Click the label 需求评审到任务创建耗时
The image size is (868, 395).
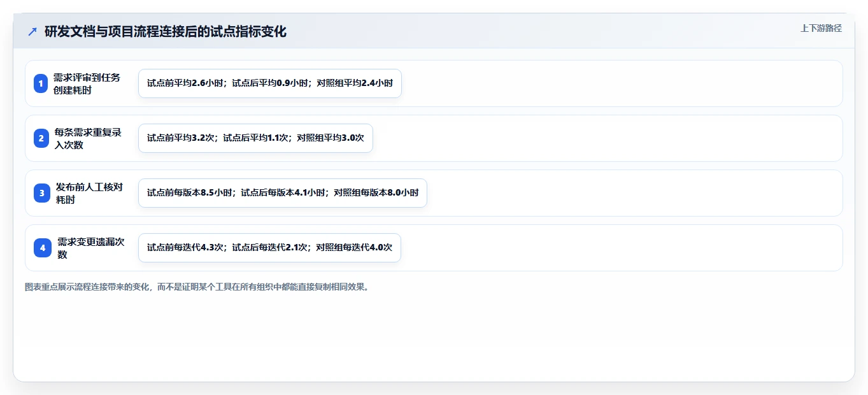[x=87, y=83]
